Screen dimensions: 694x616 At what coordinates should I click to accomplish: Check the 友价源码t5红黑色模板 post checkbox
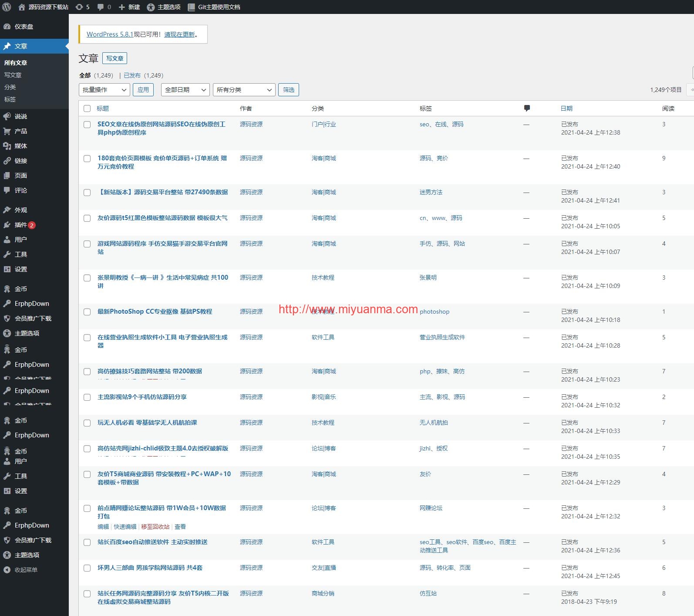tap(87, 218)
